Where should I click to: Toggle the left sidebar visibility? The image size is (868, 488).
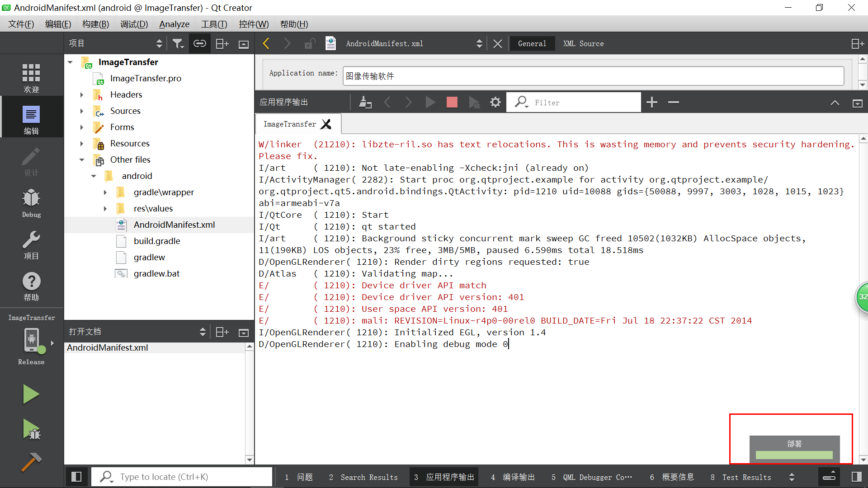[x=76, y=477]
